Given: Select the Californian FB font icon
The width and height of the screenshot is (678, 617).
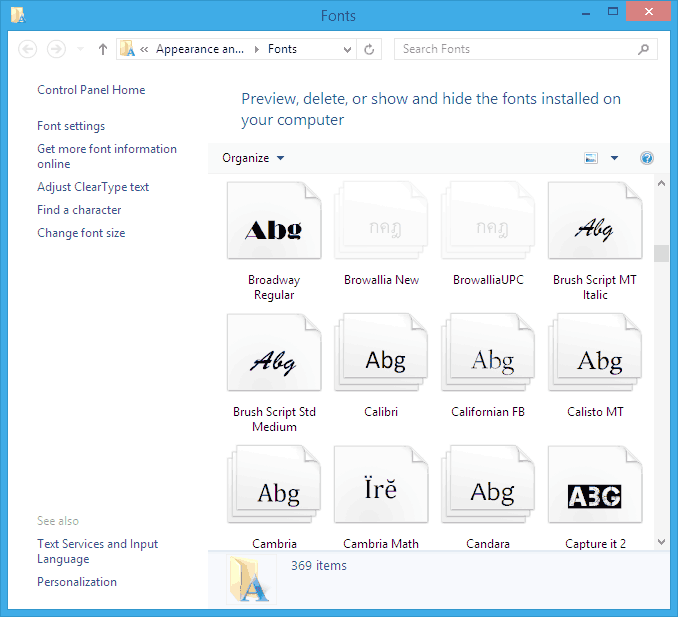Looking at the screenshot, I should pyautogui.click(x=488, y=352).
